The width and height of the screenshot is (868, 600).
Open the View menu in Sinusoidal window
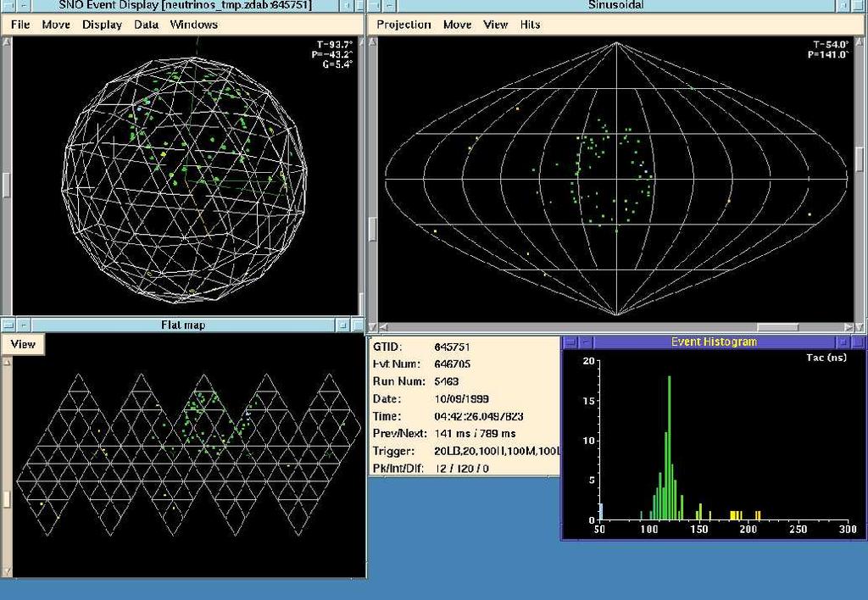point(495,25)
